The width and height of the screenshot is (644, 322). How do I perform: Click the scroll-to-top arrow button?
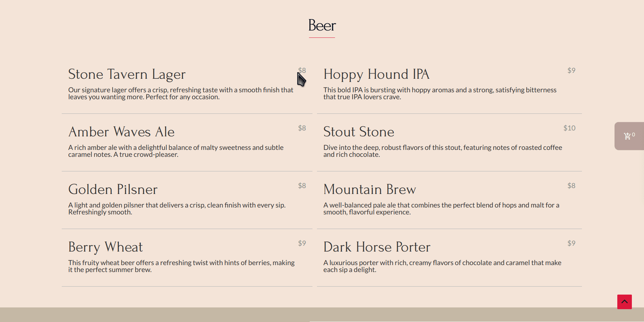(x=624, y=302)
